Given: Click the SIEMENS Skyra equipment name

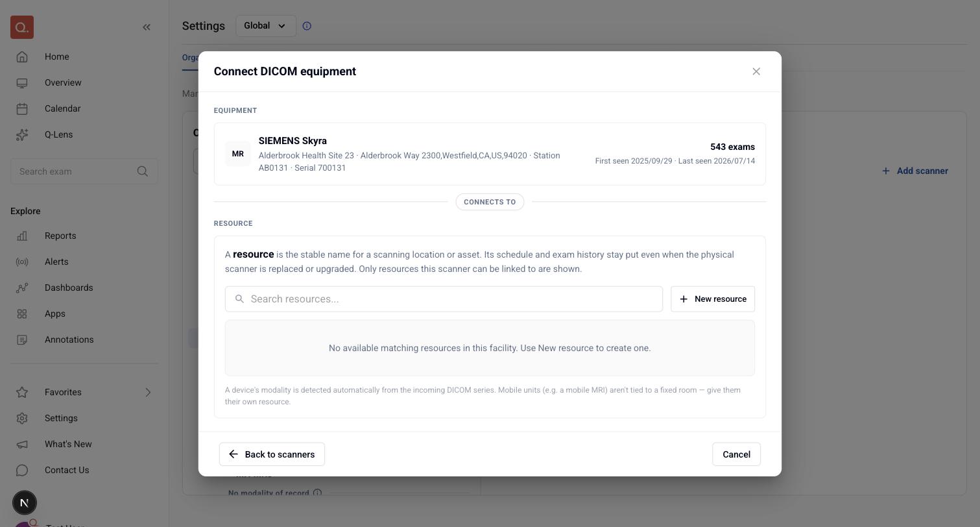Looking at the screenshot, I should [293, 141].
